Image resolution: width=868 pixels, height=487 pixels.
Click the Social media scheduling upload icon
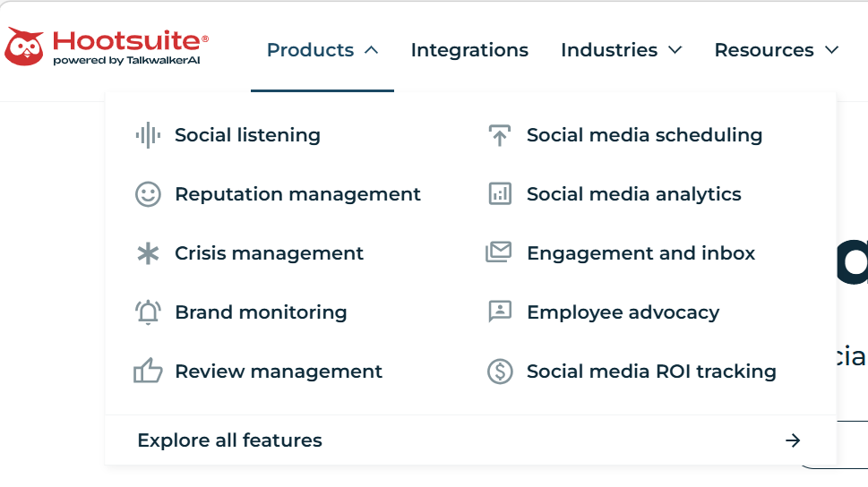coord(500,135)
